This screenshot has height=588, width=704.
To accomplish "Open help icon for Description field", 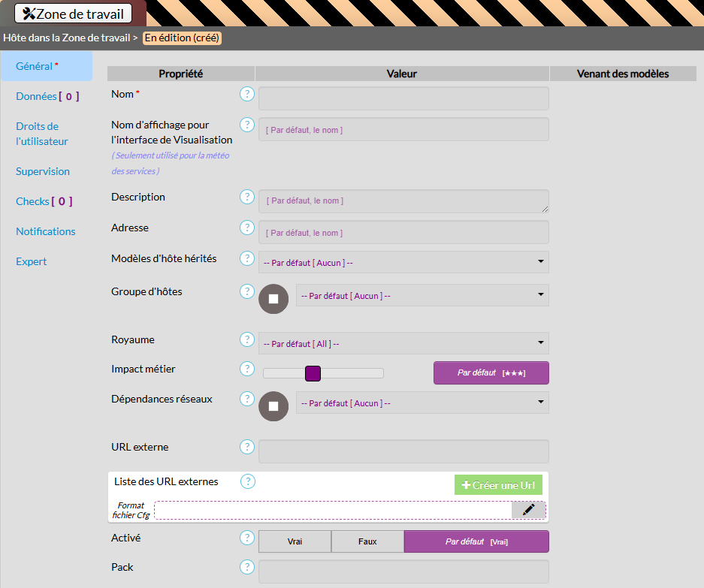I will (x=246, y=197).
